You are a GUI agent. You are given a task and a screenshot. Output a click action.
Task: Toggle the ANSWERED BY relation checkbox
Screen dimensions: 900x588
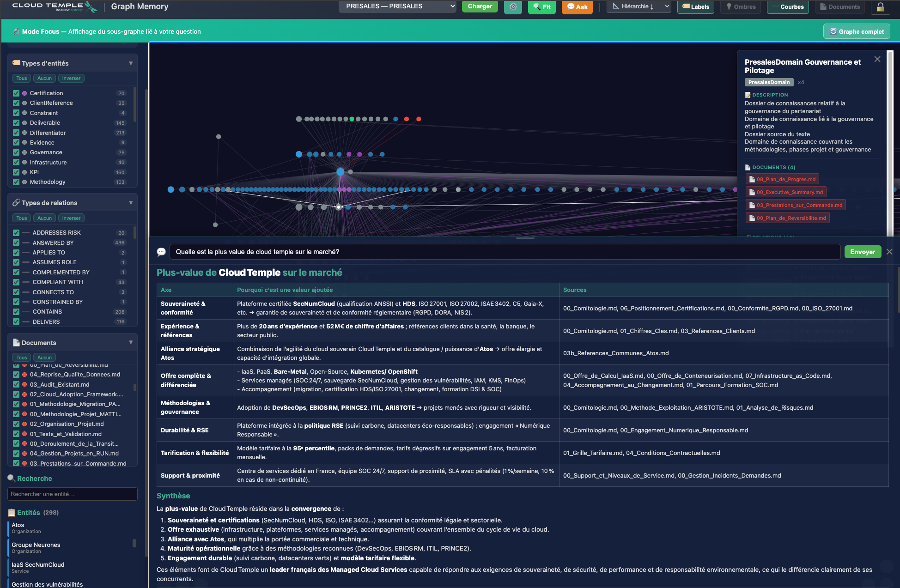click(x=16, y=242)
